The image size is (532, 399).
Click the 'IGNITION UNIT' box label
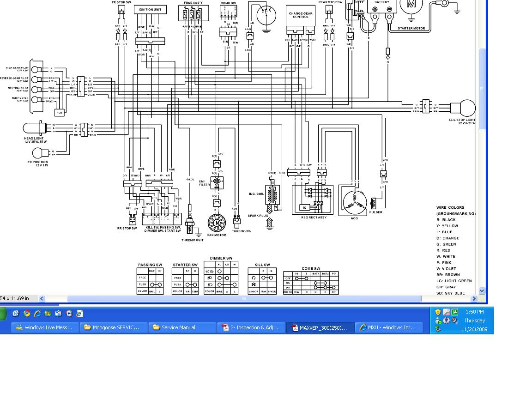pos(150,10)
